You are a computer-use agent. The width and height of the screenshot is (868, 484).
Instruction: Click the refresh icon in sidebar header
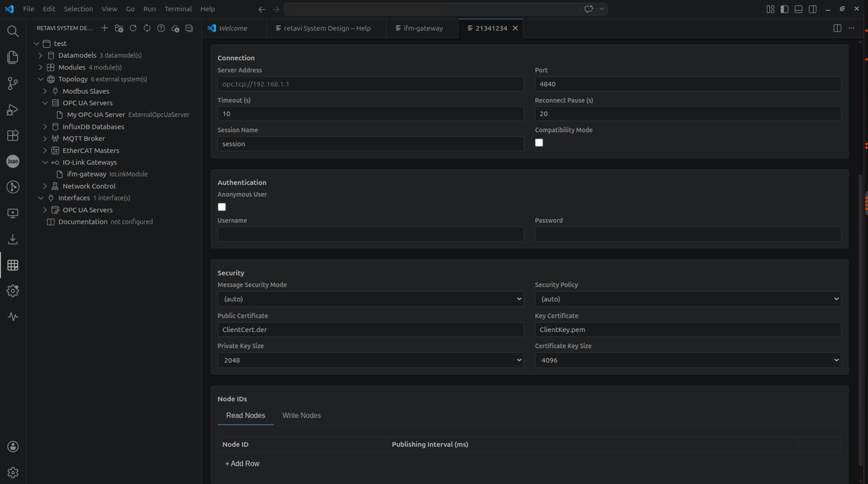tap(133, 28)
